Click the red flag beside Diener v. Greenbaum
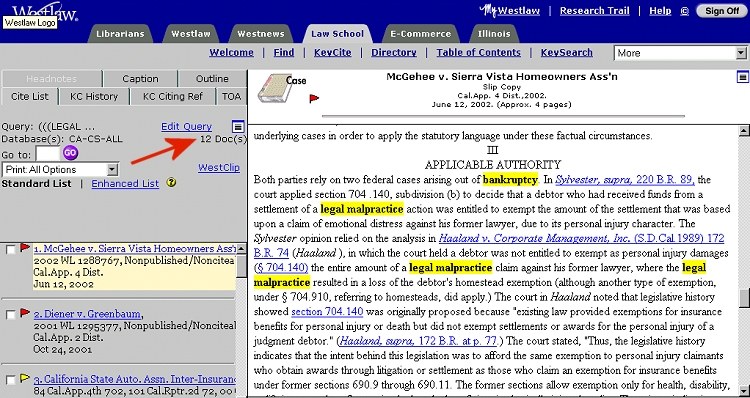This screenshot has height=398, width=750. click(25, 313)
